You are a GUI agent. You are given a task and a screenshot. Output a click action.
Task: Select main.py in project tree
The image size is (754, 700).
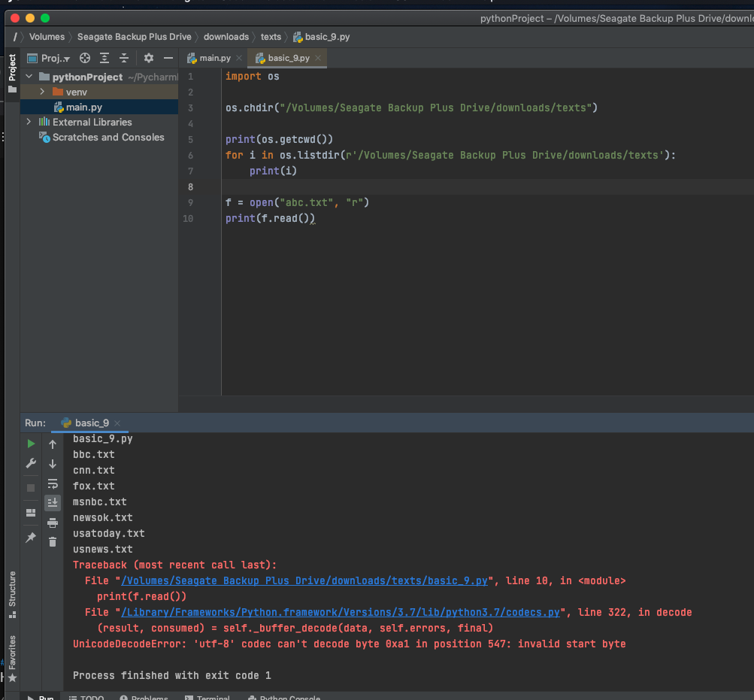click(x=99, y=107)
